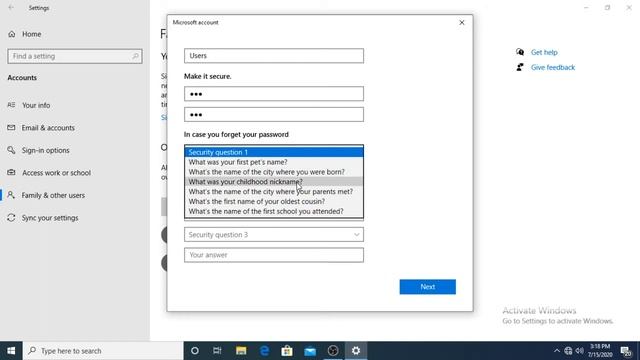640x360 pixels.
Task: Show hidden system tray icons
Action: (x=557, y=351)
